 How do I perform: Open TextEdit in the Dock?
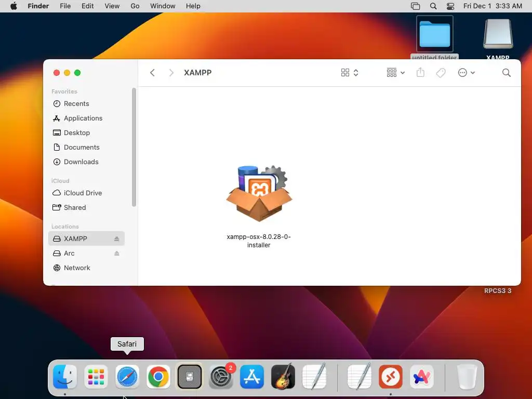coord(314,377)
